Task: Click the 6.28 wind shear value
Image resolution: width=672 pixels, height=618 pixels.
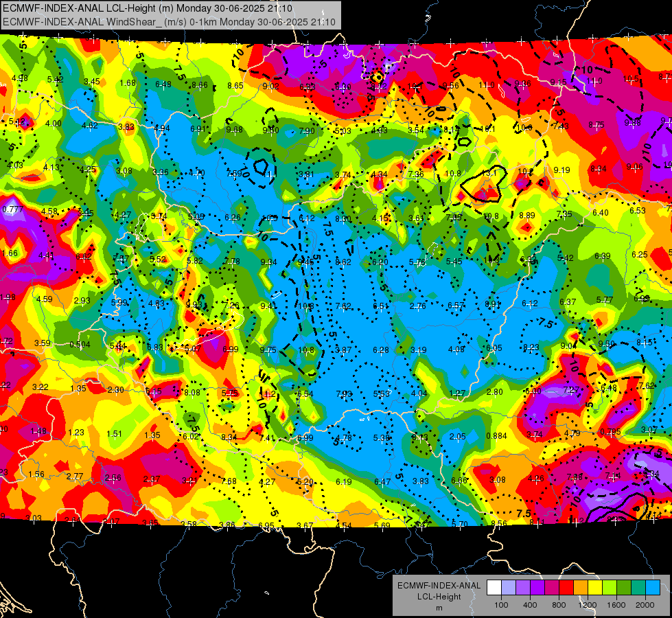Action: [381, 350]
